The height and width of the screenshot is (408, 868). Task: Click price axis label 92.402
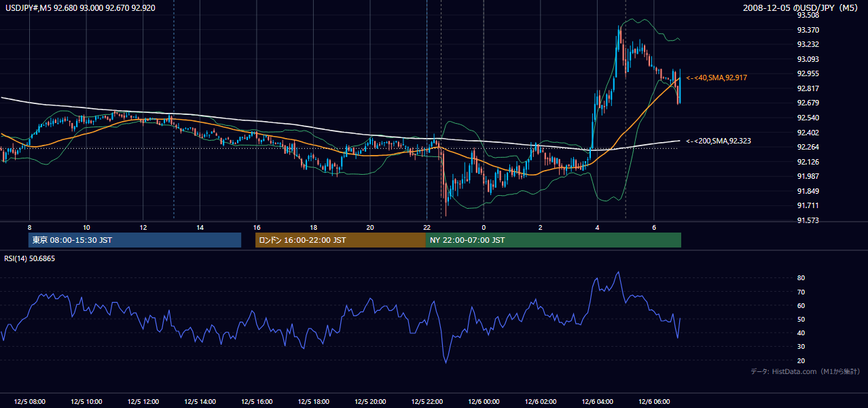click(808, 133)
